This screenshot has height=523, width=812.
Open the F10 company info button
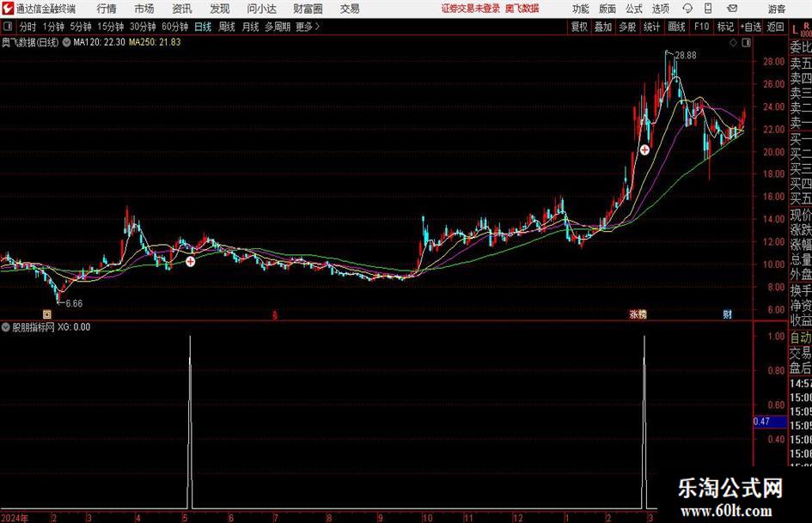pyautogui.click(x=701, y=27)
